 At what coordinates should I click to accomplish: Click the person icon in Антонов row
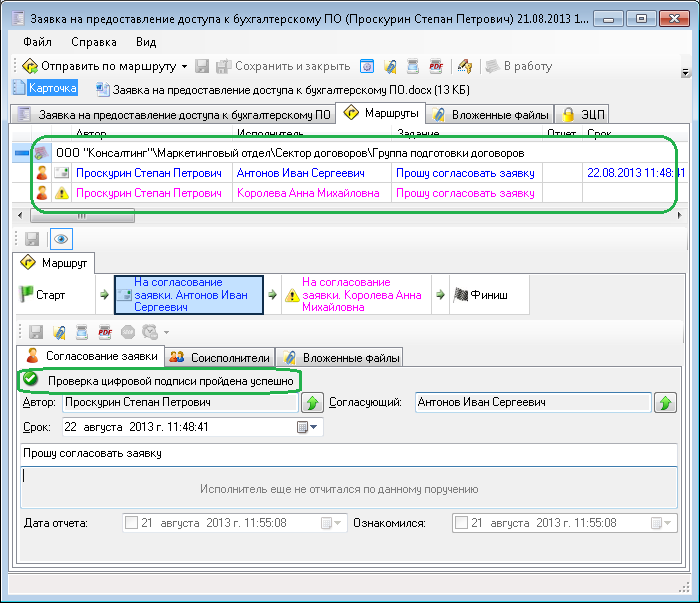tap(42, 173)
